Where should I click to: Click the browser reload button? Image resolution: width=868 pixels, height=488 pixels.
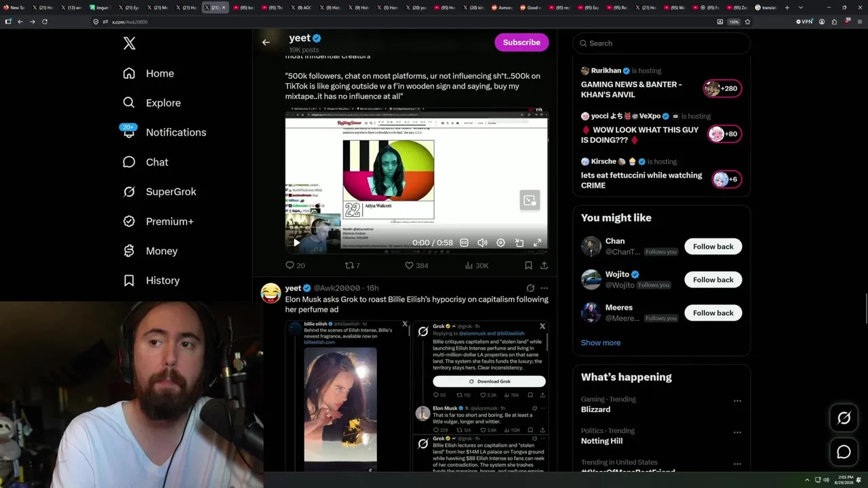click(x=45, y=22)
